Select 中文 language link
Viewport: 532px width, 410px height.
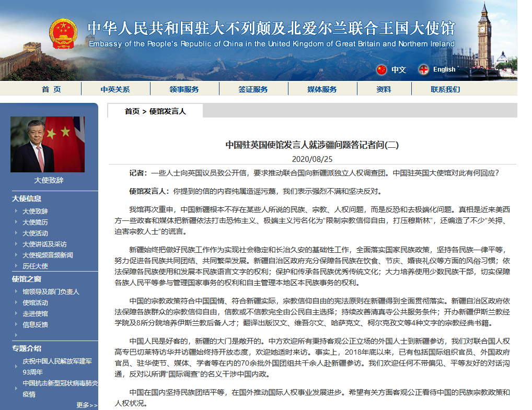[x=398, y=69]
